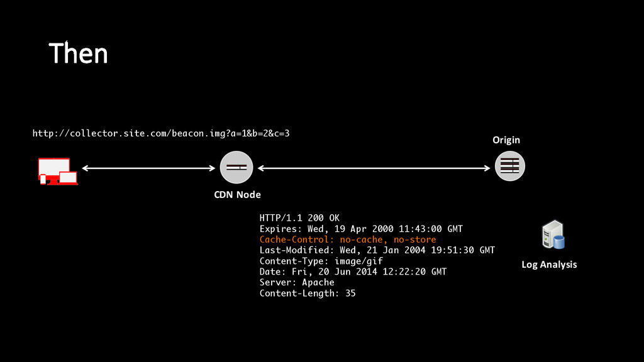Click the Content-Length: 35 line
Image resolution: width=644 pixels, height=362 pixels.
[308, 293]
